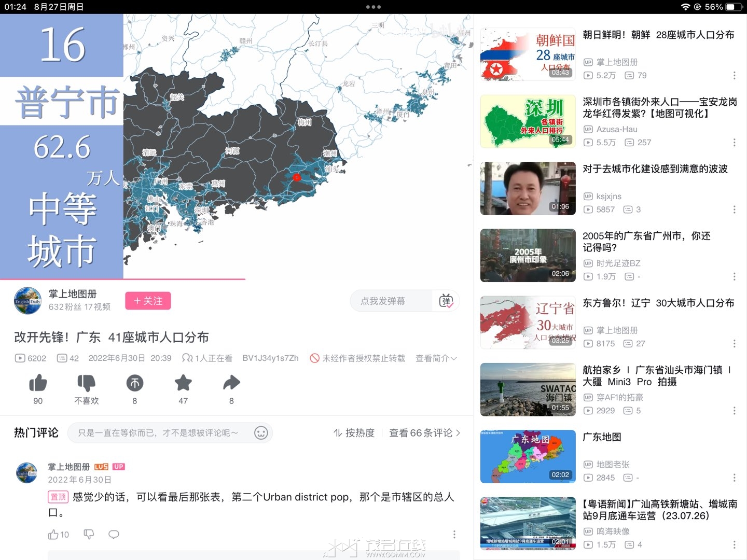Tap the video player map area

(x=298, y=146)
